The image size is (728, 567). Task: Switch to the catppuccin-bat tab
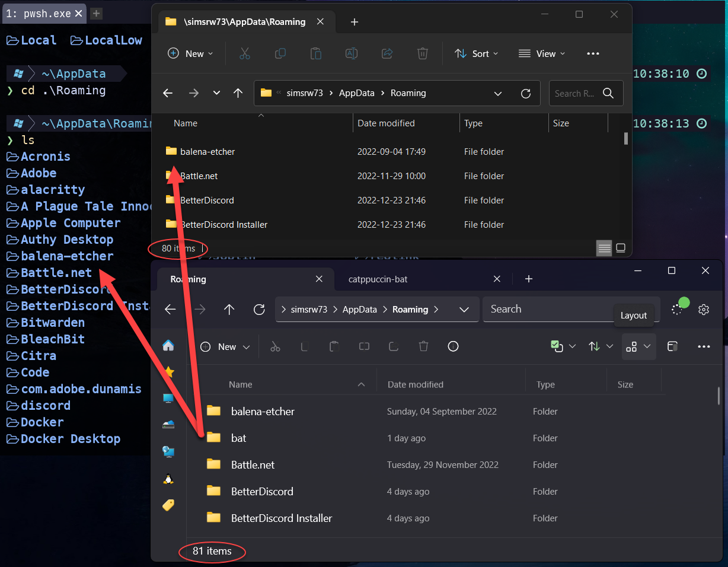coord(378,279)
